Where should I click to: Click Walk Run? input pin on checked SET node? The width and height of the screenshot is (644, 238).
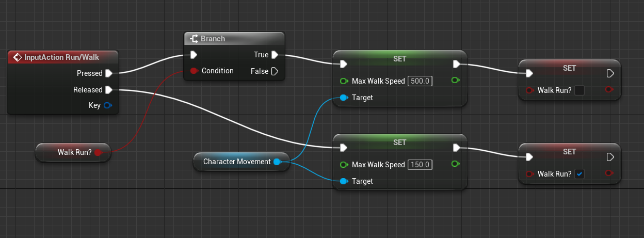[529, 174]
